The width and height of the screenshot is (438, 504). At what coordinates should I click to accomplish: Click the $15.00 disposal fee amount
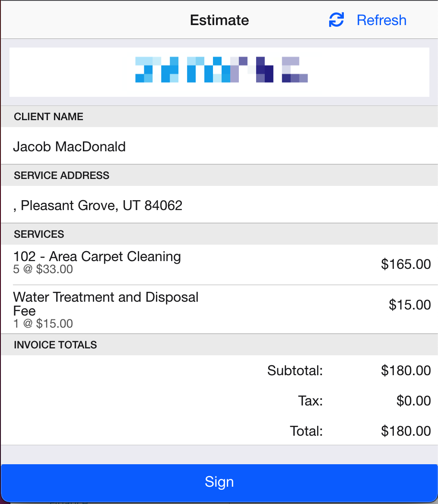point(410,305)
